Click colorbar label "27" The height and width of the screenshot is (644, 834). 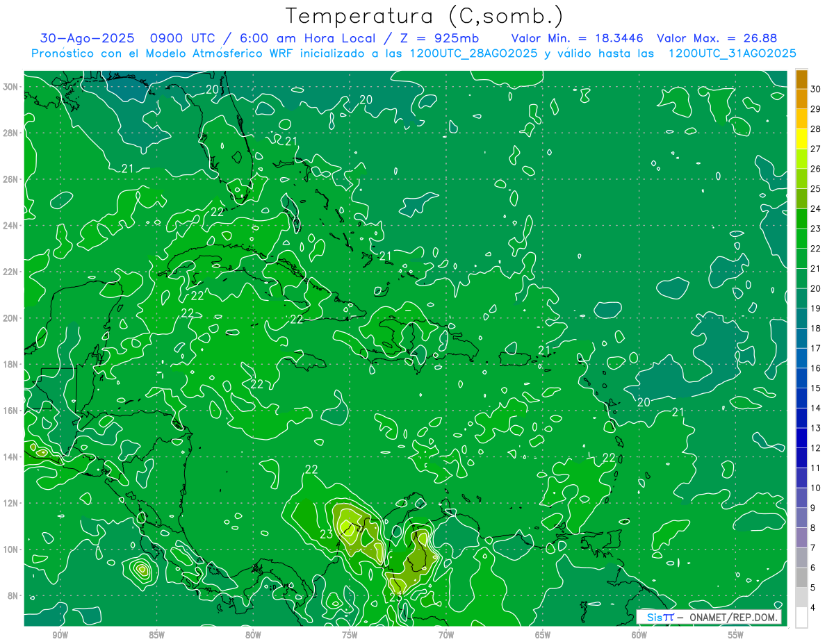[x=816, y=149]
